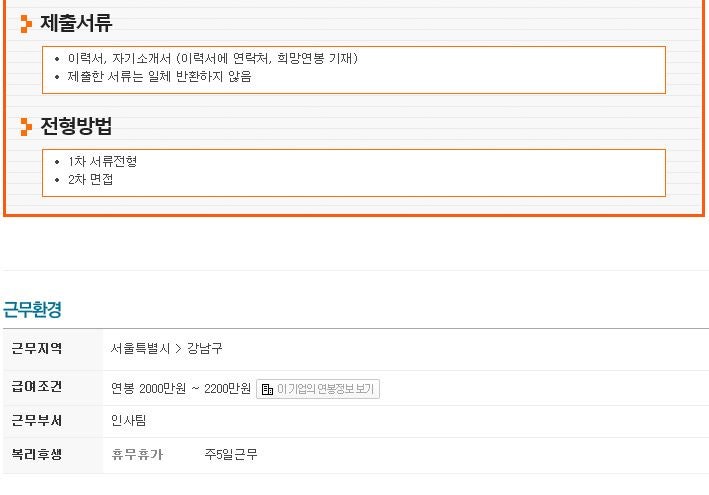This screenshot has width=709, height=495.
Task: Click the 근무부서 row label
Action: [37, 420]
